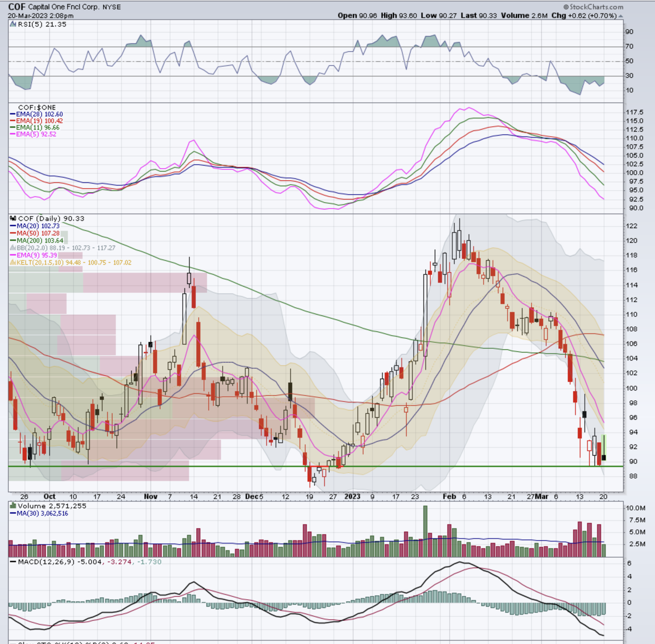Select the MA(50) 107.28 legend entry
The image size is (655, 644).
click(x=35, y=234)
